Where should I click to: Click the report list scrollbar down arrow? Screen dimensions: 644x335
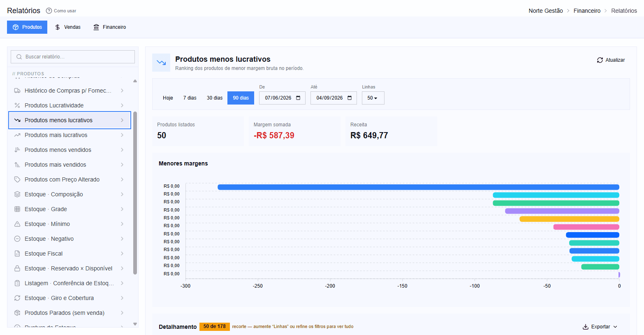pyautogui.click(x=135, y=324)
